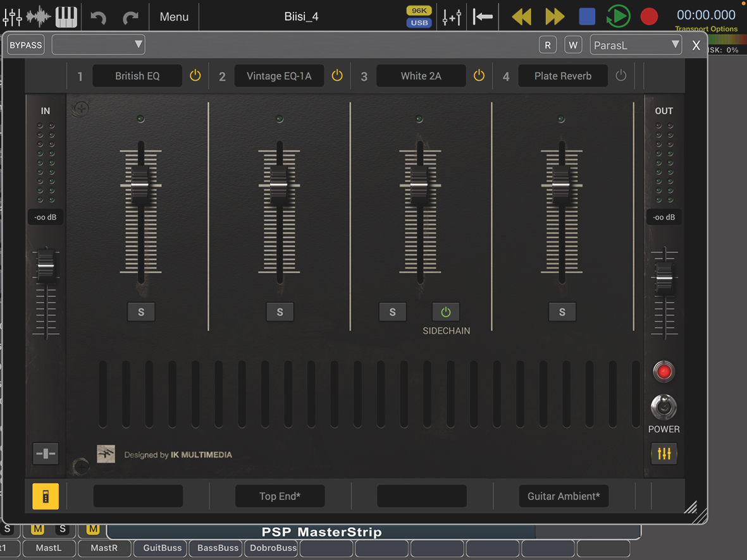Open the 96K USB audio settings
Viewport: 747px width, 560px height.
tap(419, 16)
